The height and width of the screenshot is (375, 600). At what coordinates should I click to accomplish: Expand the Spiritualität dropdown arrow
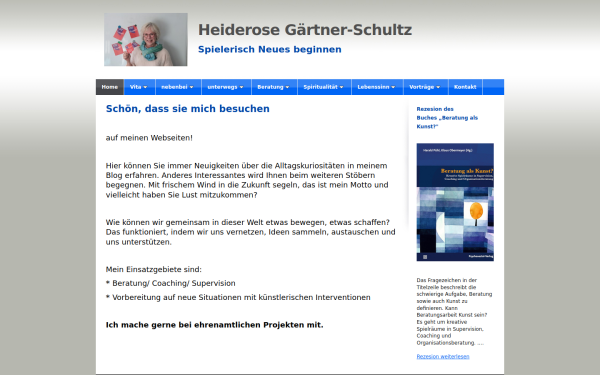pyautogui.click(x=341, y=87)
